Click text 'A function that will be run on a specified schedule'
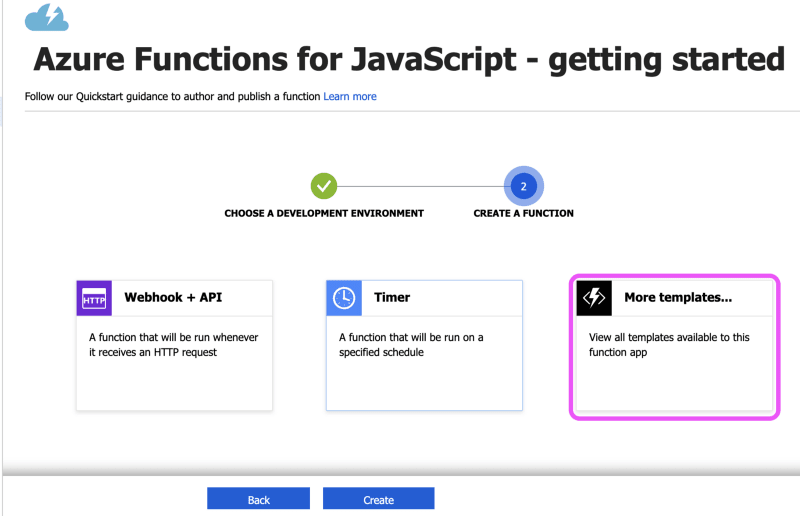 tap(411, 345)
